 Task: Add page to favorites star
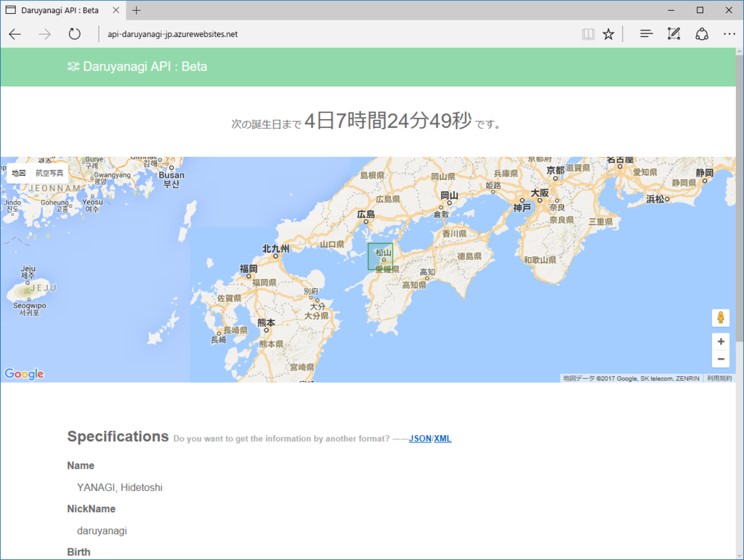click(x=608, y=34)
